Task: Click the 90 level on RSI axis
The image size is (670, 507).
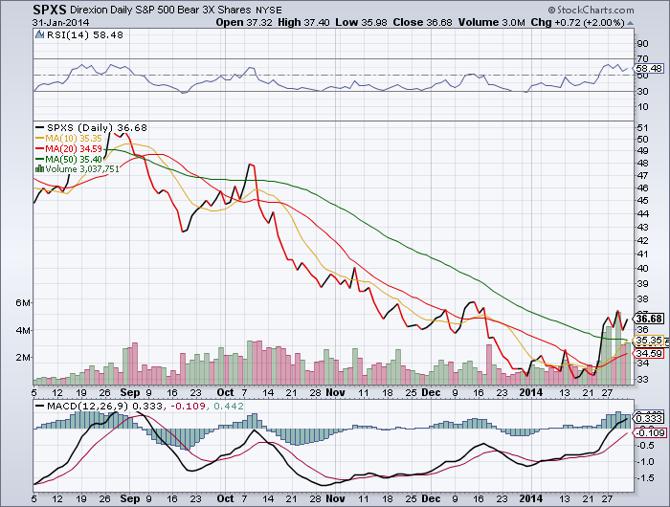Action: pyautogui.click(x=643, y=44)
